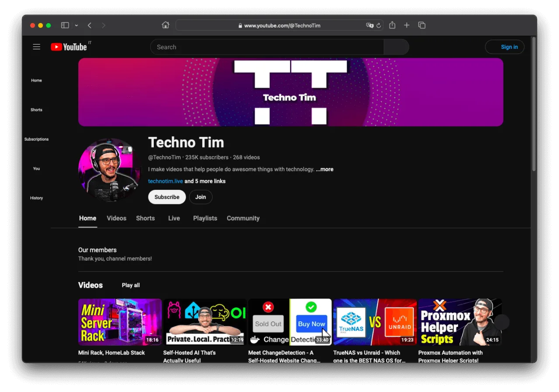Go forward one page in Safari

tap(104, 25)
